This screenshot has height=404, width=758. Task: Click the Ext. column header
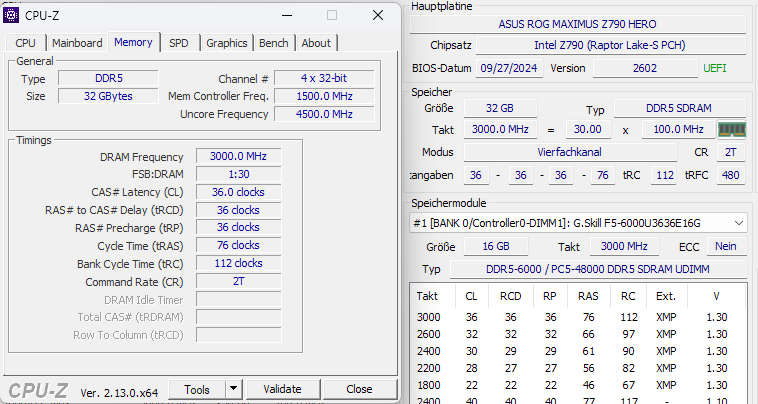[666, 296]
